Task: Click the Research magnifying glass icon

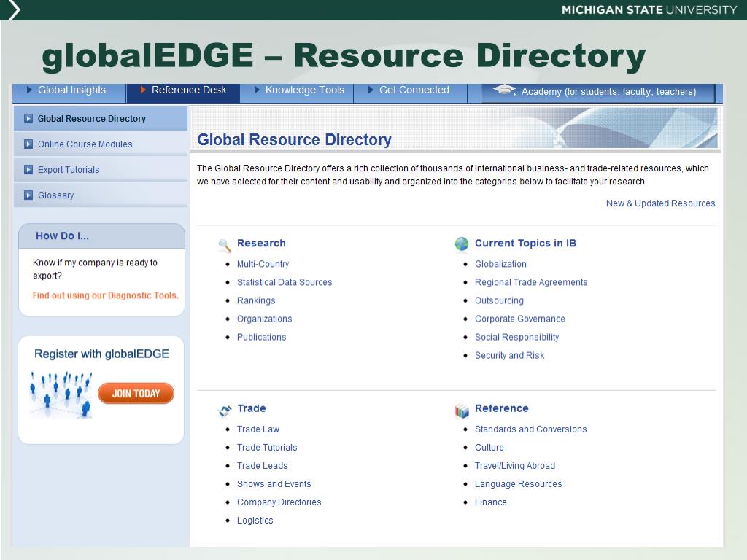Action: (225, 245)
